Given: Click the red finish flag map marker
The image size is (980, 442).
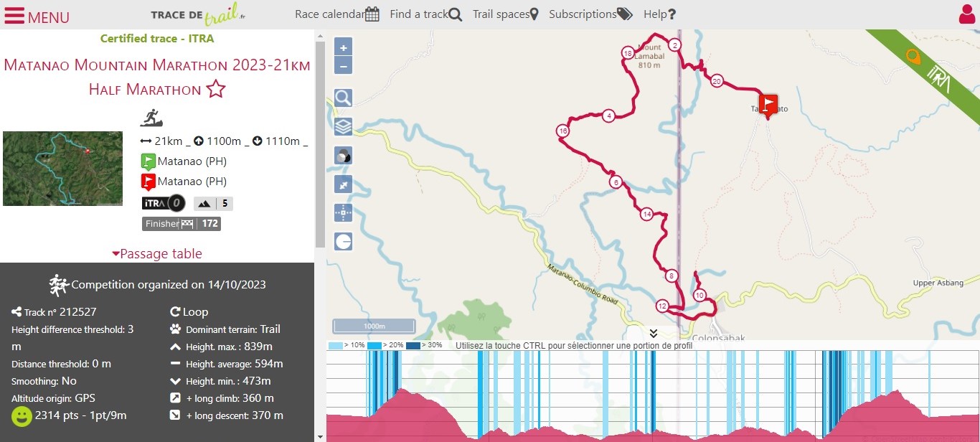Looking at the screenshot, I should pos(768,105).
